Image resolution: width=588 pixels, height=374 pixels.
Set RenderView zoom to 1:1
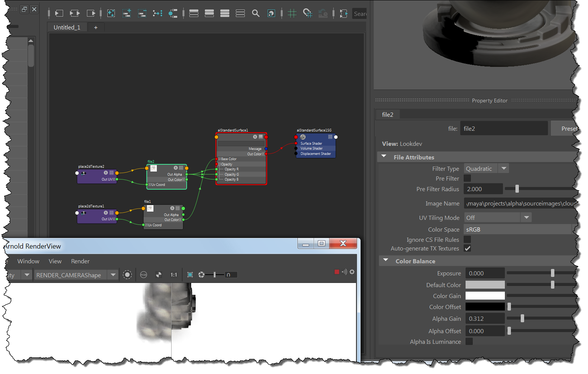[x=174, y=275]
